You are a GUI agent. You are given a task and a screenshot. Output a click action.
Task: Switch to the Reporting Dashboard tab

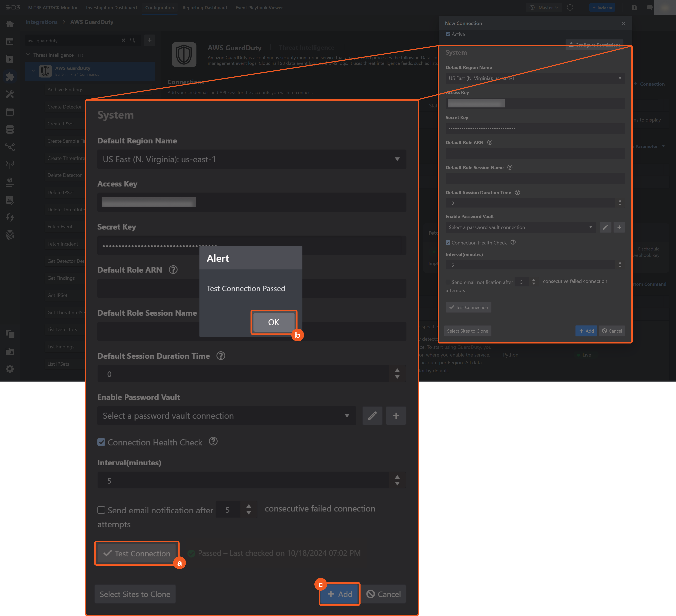tap(205, 7)
